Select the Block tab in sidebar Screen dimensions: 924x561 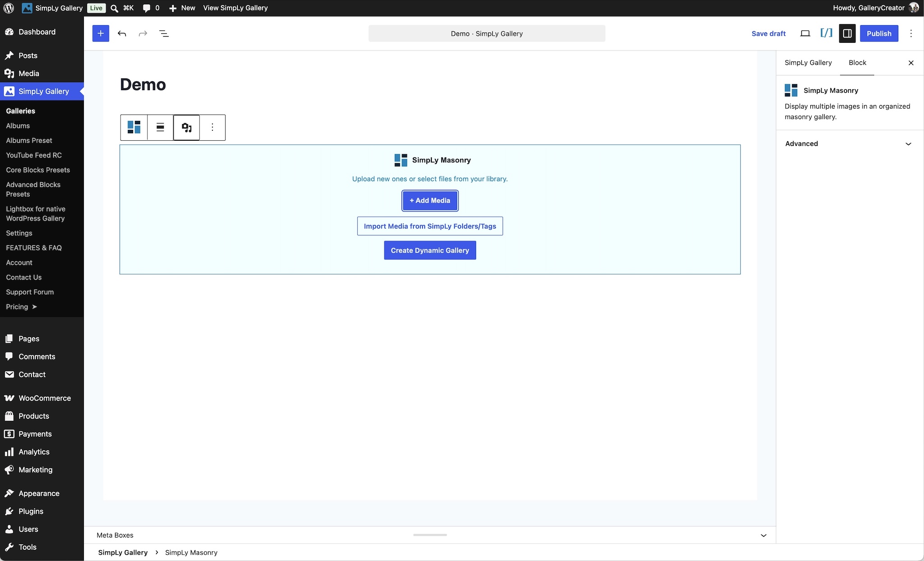pos(857,63)
